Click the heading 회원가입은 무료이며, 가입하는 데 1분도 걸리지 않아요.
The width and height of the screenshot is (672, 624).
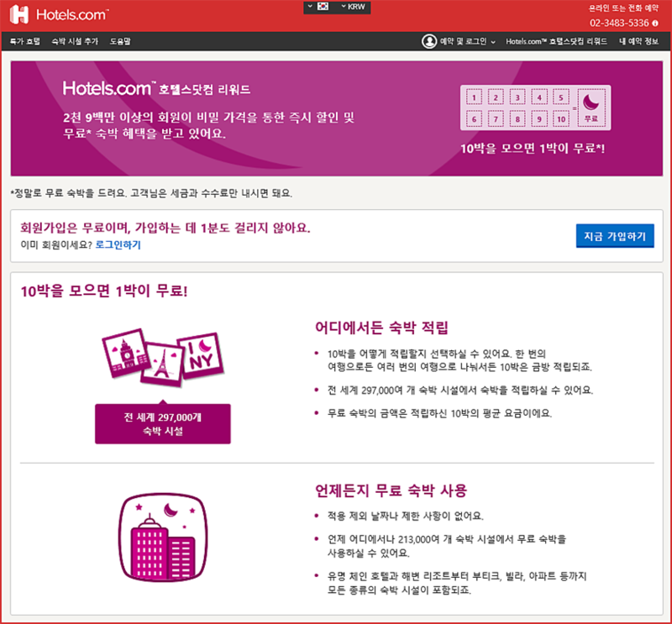tap(165, 228)
